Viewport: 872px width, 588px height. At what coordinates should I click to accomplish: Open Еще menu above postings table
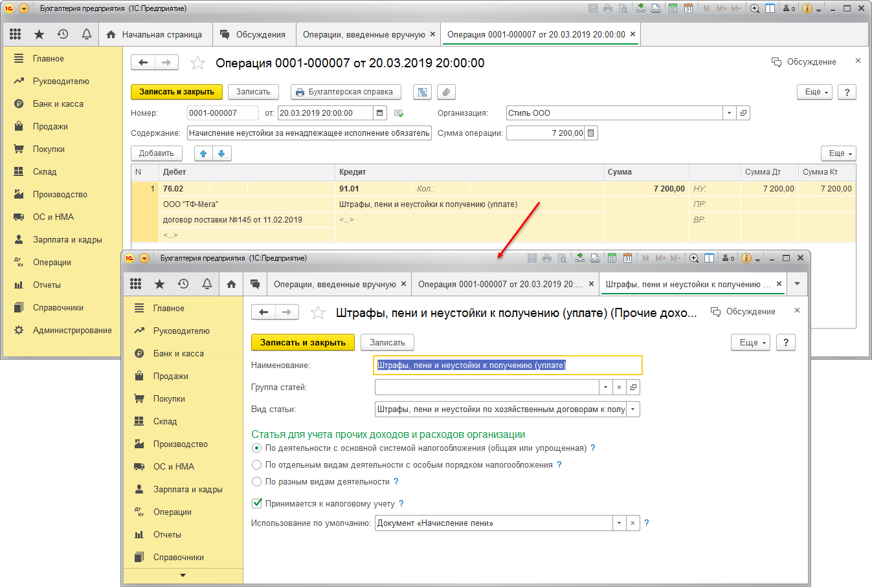839,153
